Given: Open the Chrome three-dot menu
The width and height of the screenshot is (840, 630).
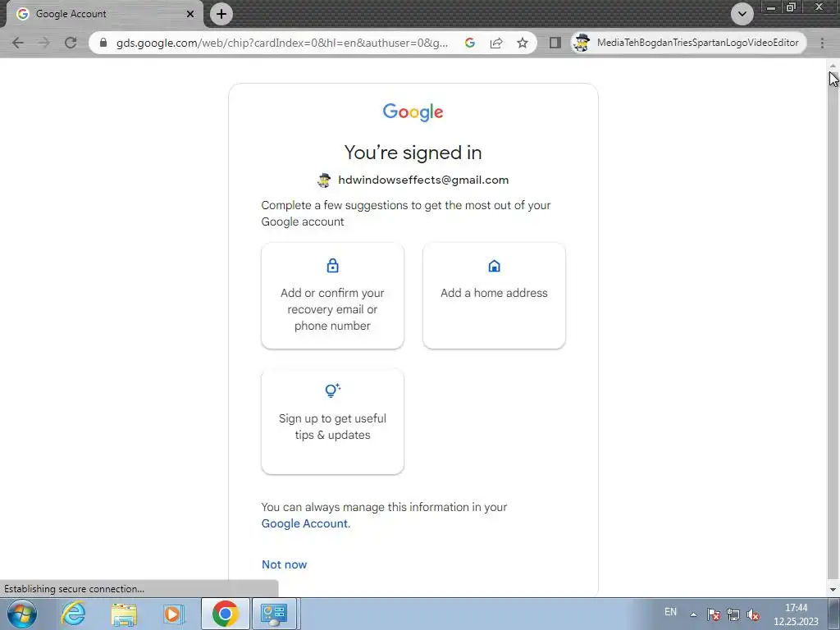Looking at the screenshot, I should 822,43.
